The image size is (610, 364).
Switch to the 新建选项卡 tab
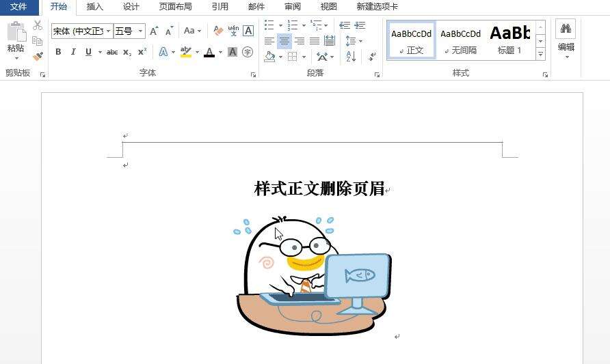[x=377, y=7]
